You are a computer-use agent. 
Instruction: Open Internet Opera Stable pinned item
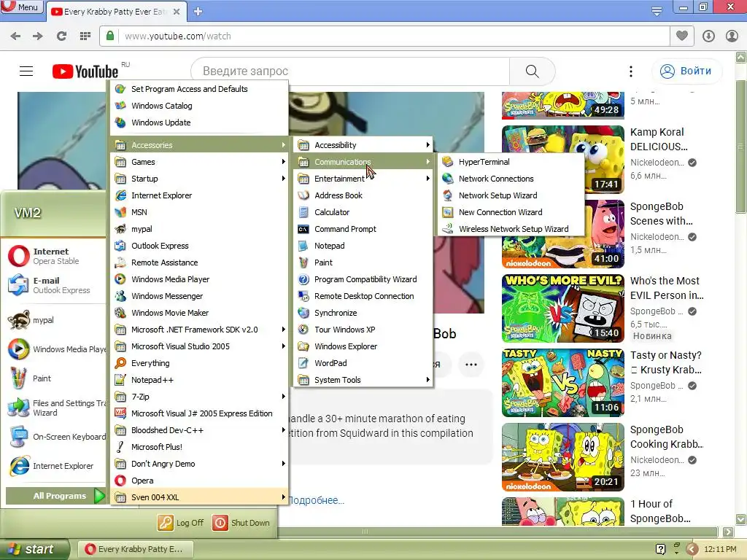click(53, 256)
